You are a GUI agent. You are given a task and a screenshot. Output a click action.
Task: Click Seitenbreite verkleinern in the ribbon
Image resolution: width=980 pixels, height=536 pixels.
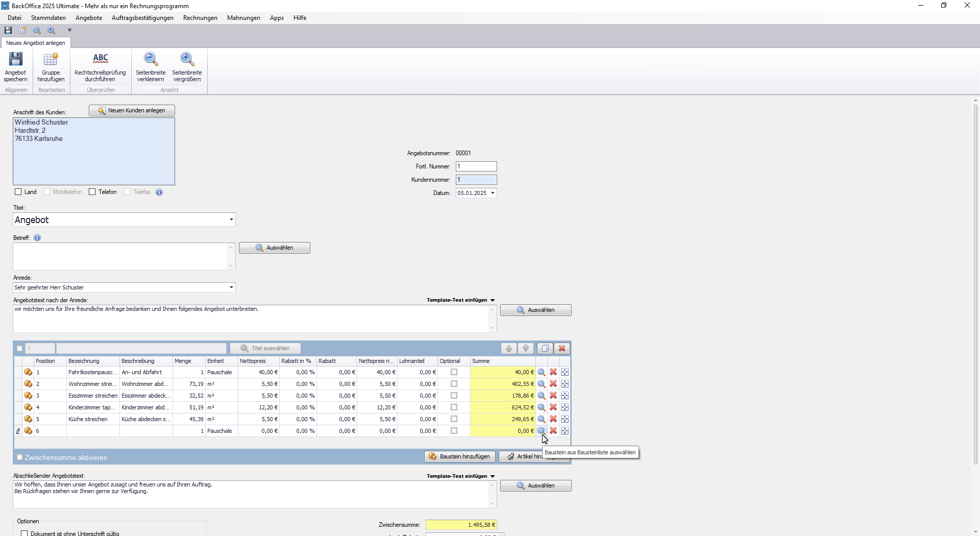click(x=151, y=67)
